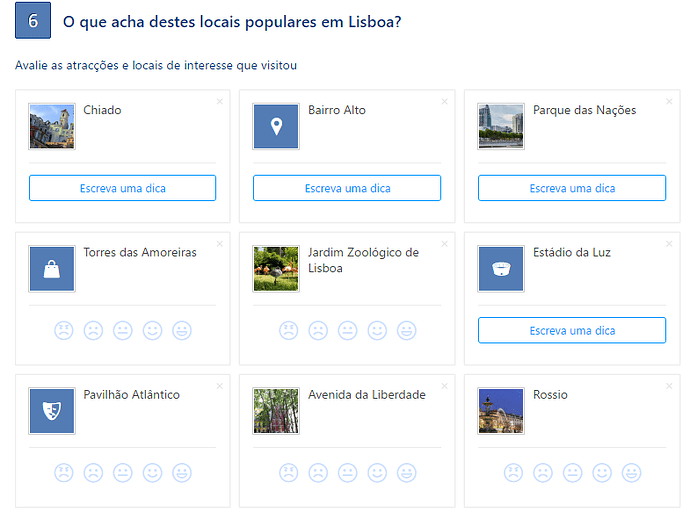This screenshot has height=512, width=690.
Task: Click the Avenida da Liberdade photo thumbnail
Action: (x=276, y=411)
